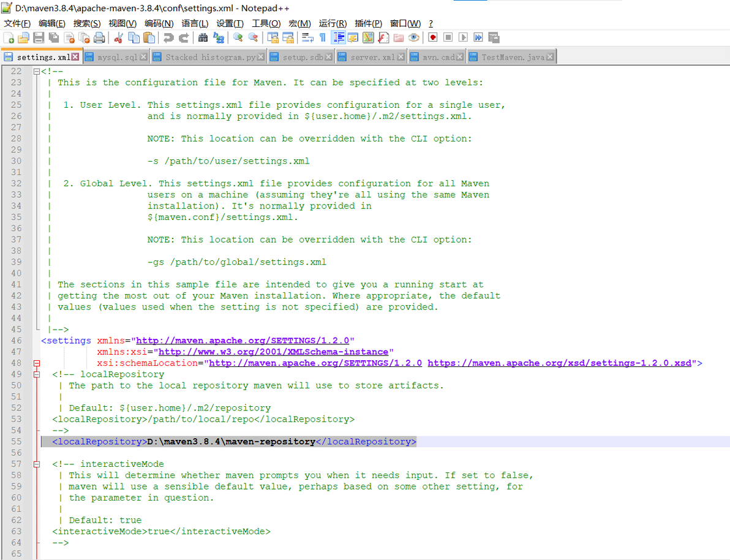Click the Close All documents icon
Image resolution: width=730 pixels, height=560 pixels.
tap(85, 38)
